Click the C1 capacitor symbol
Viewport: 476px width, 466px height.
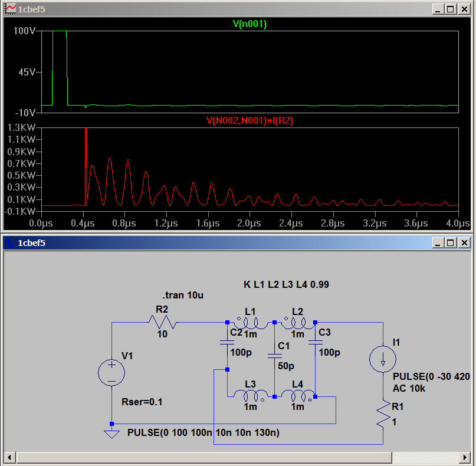coord(274,356)
